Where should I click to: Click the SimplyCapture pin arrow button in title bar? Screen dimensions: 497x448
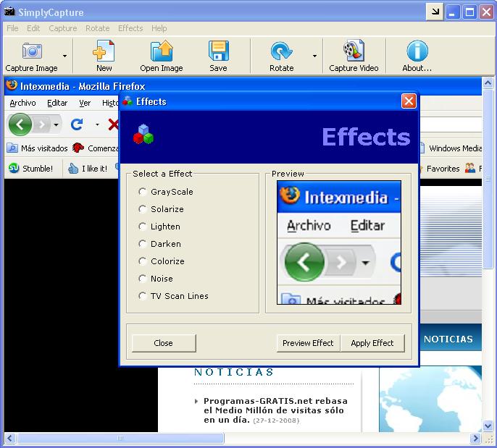[435, 12]
